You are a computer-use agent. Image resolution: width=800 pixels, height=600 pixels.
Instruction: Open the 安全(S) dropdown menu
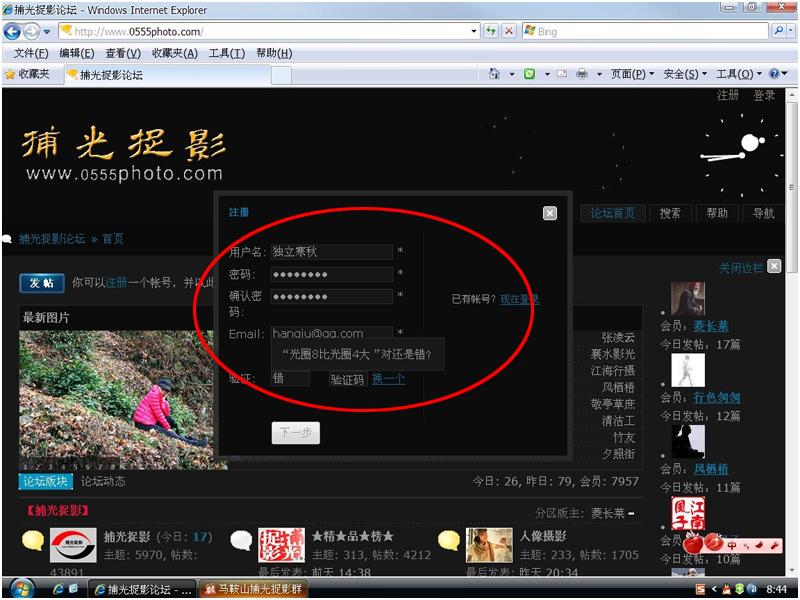[685, 74]
